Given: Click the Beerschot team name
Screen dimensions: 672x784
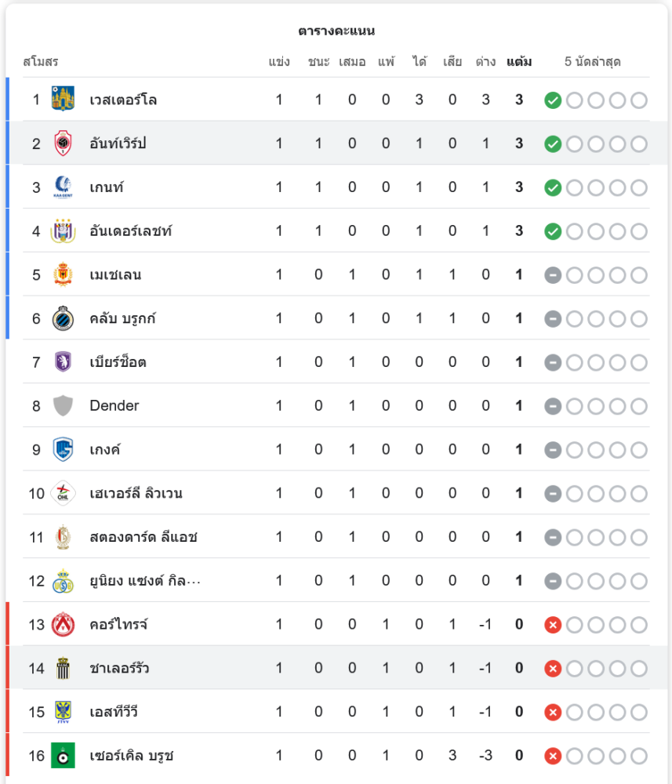Looking at the screenshot, I should click(x=118, y=362).
